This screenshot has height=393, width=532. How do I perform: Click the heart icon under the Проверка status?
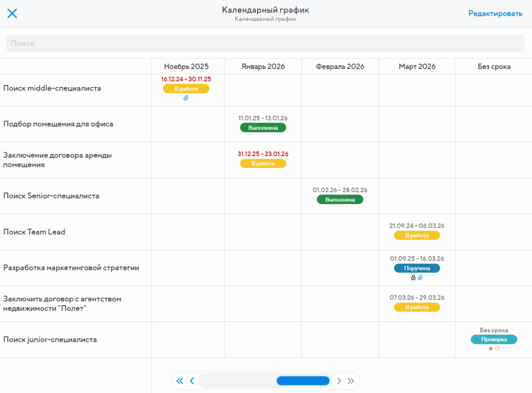pyautogui.click(x=497, y=349)
